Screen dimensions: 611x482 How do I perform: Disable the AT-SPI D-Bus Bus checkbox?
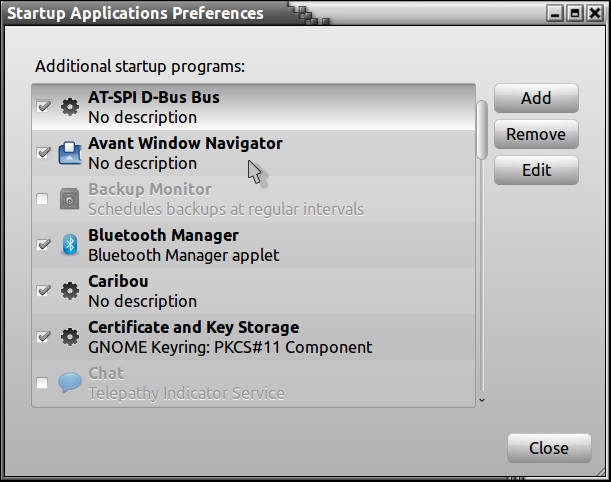tap(42, 107)
